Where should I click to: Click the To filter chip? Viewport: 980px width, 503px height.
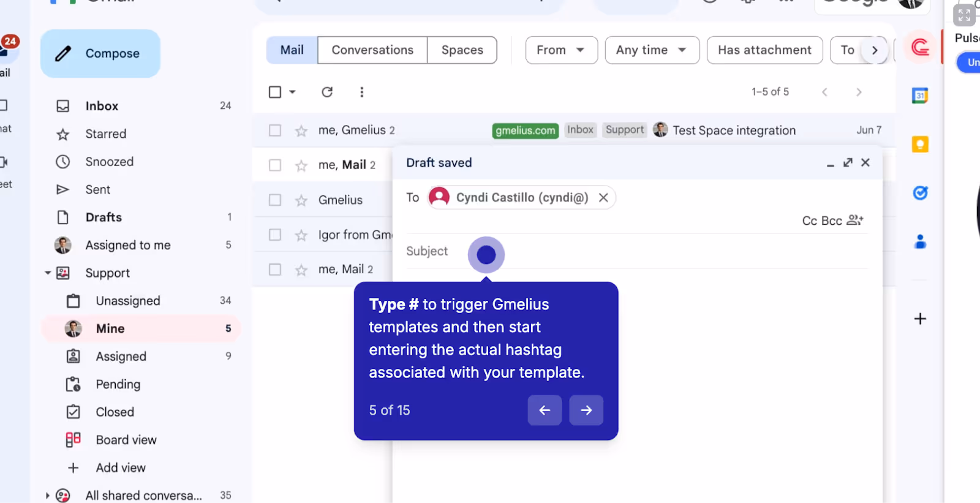847,50
